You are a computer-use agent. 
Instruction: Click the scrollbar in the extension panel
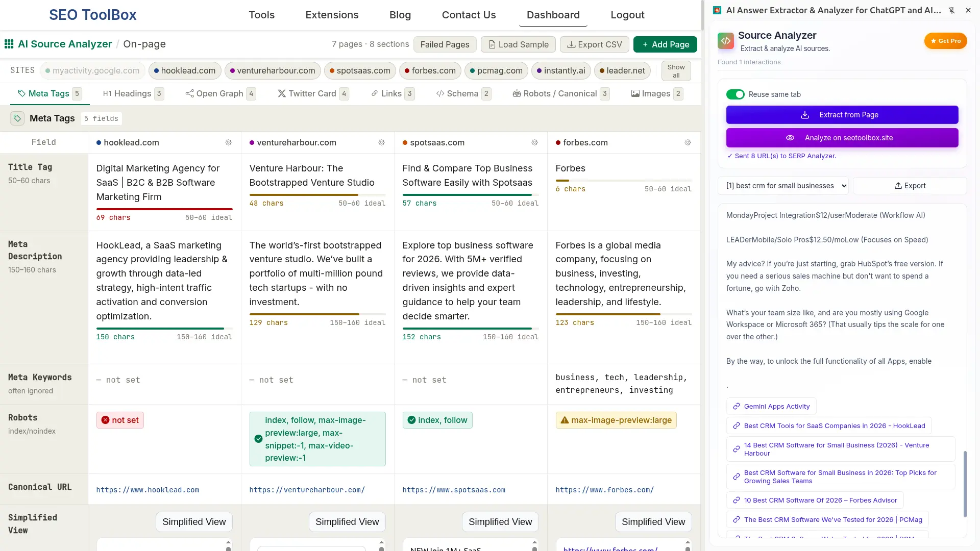pyautogui.click(x=965, y=483)
